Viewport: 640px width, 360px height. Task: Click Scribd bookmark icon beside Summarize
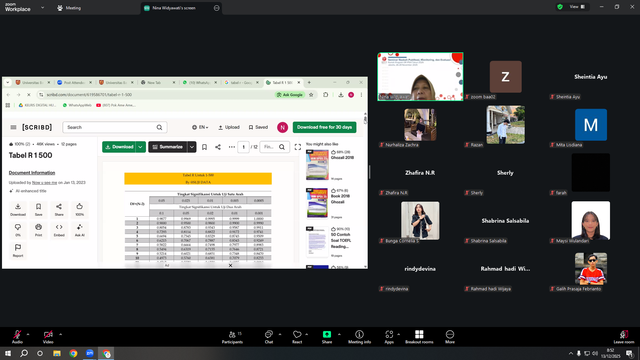pyautogui.click(x=204, y=147)
